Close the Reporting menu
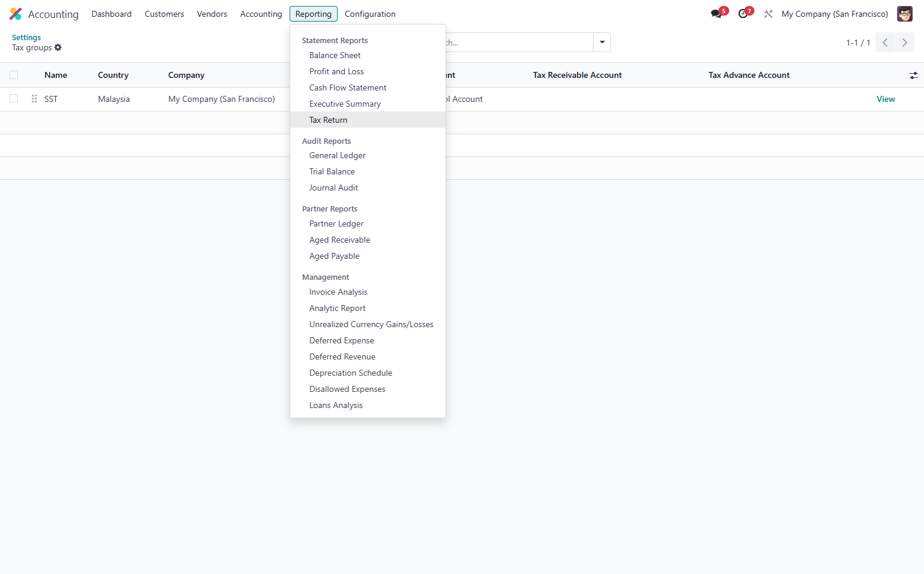This screenshot has width=924, height=574. click(x=314, y=14)
